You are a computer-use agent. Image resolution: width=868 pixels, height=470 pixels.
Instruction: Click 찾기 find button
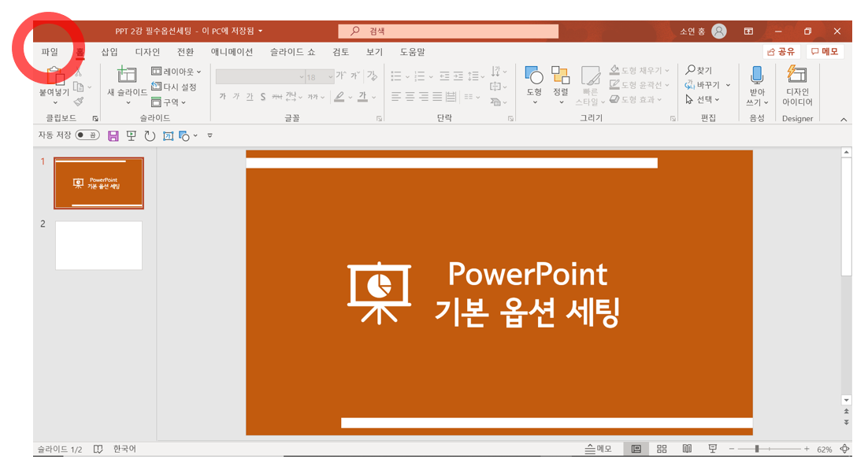point(699,70)
